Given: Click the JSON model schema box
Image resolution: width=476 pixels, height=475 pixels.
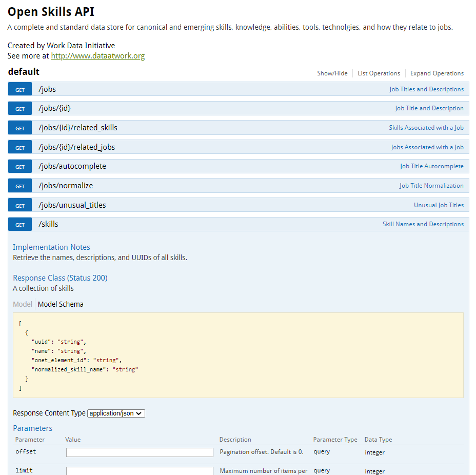Looking at the screenshot, I should click(x=238, y=355).
